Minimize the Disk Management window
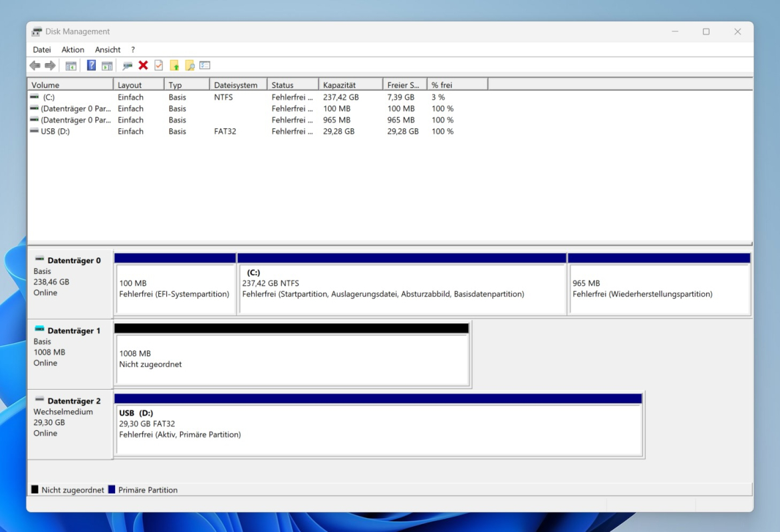 click(675, 32)
